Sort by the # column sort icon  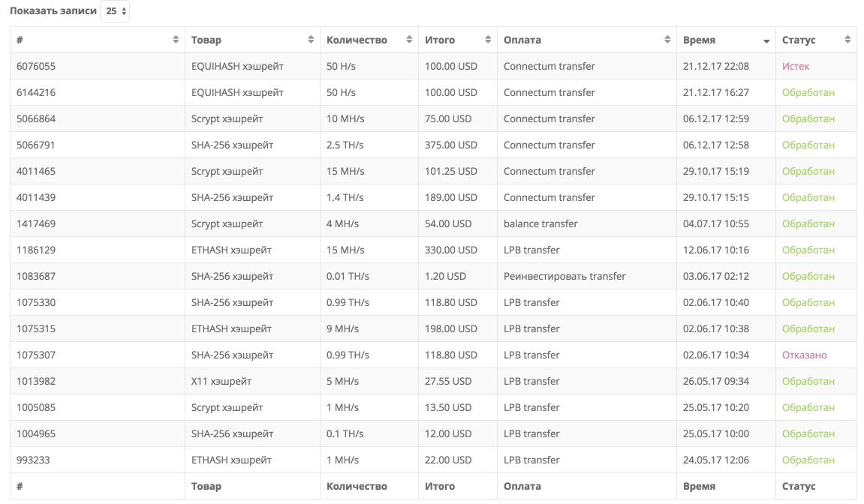(176, 40)
